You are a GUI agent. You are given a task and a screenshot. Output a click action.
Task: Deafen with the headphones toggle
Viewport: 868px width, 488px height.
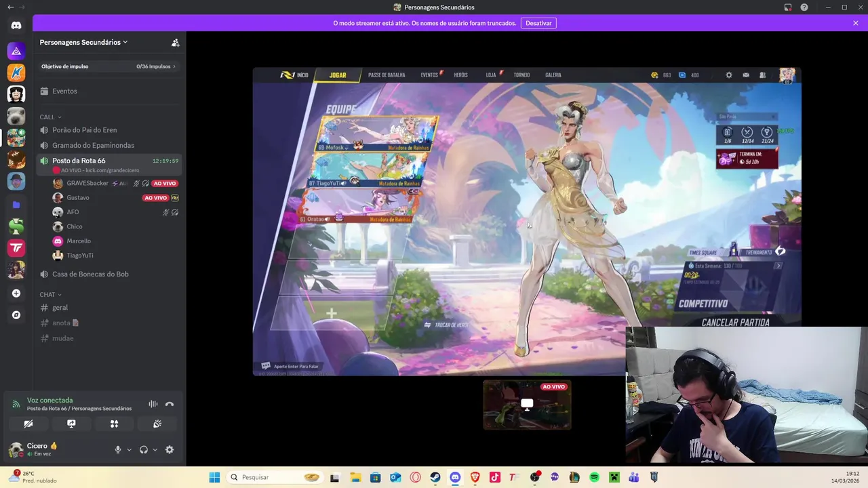tap(144, 449)
